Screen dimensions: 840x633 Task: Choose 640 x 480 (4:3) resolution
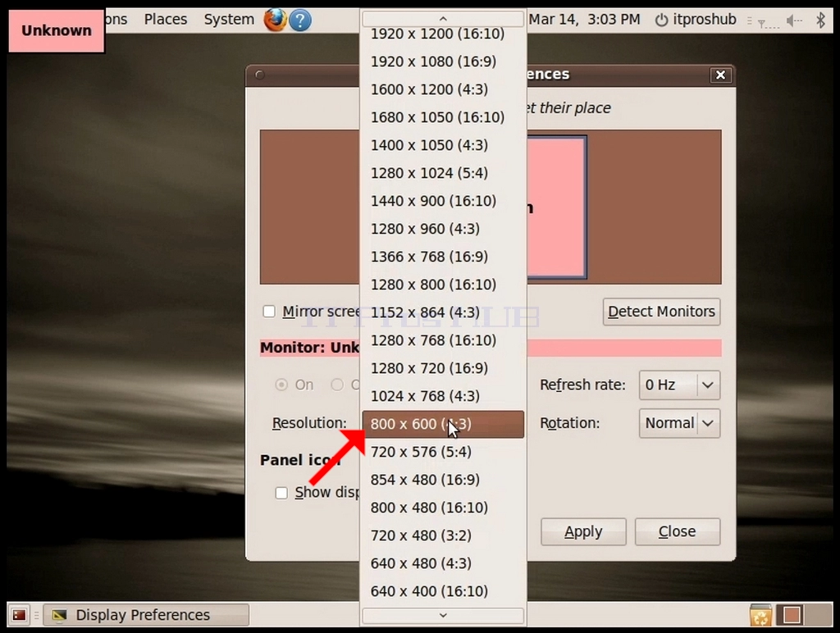(x=443, y=563)
